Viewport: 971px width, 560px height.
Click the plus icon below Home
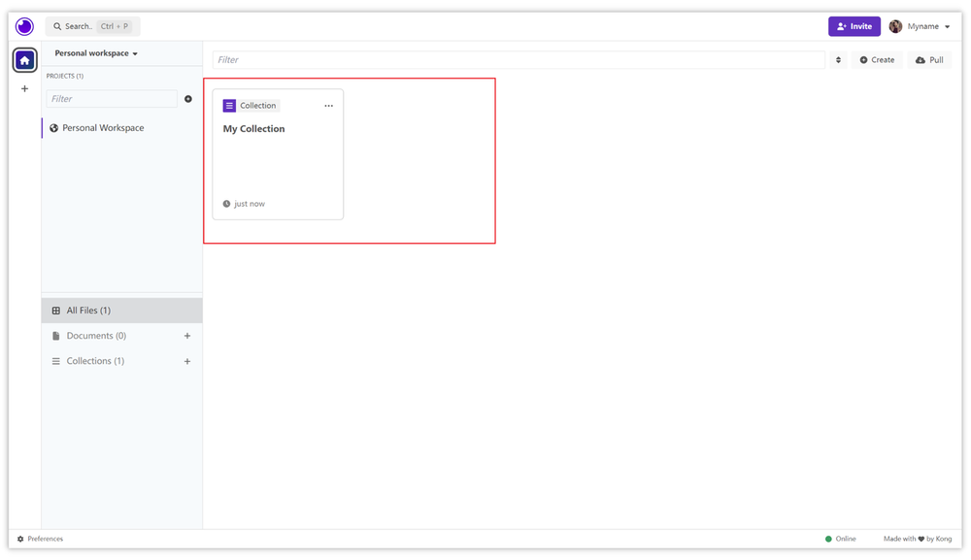pyautogui.click(x=25, y=89)
